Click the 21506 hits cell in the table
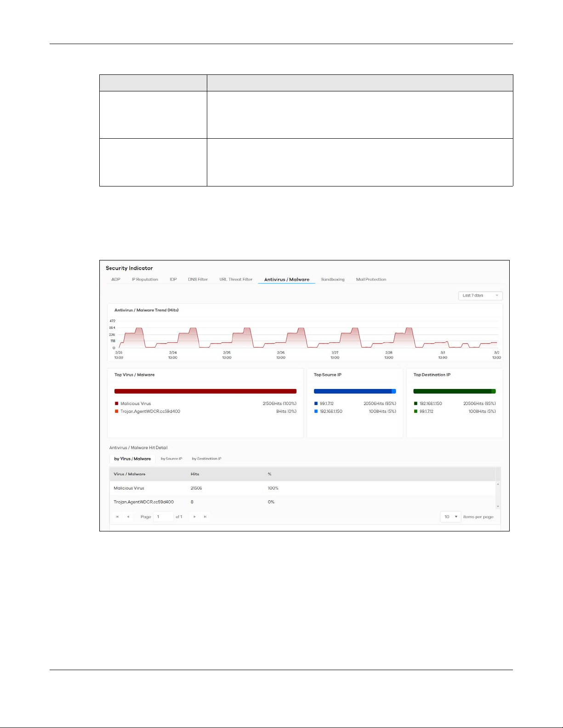Image resolution: width=563 pixels, height=728 pixels. point(197,488)
